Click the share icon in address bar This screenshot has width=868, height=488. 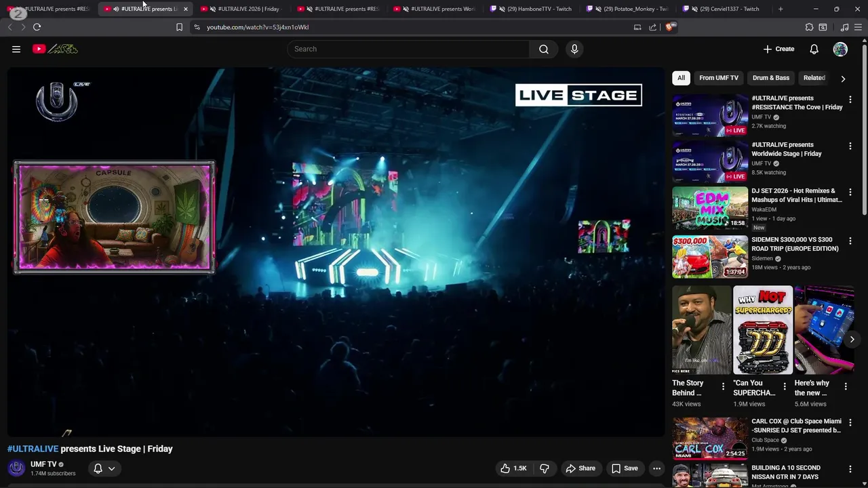(x=652, y=27)
